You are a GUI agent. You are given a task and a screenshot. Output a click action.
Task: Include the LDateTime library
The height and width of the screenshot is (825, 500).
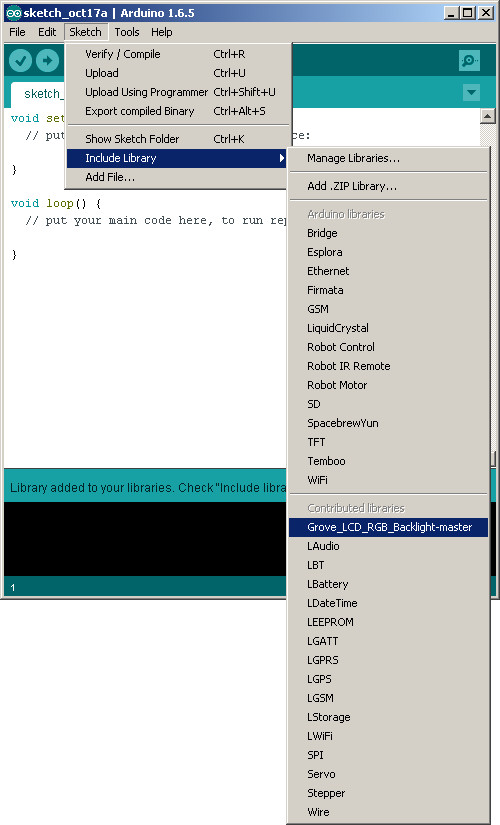pos(388,602)
